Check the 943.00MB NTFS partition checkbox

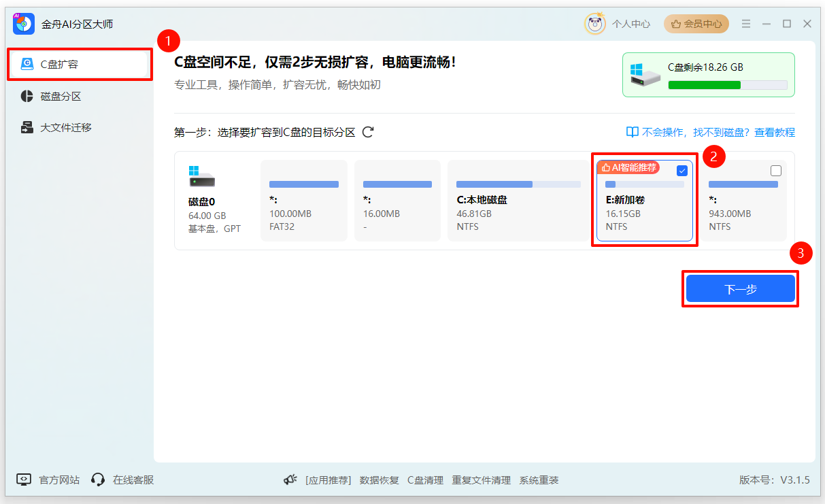point(776,171)
